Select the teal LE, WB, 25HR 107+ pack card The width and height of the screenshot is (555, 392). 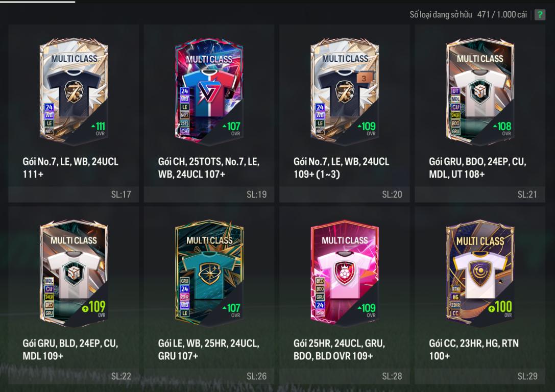(x=209, y=296)
